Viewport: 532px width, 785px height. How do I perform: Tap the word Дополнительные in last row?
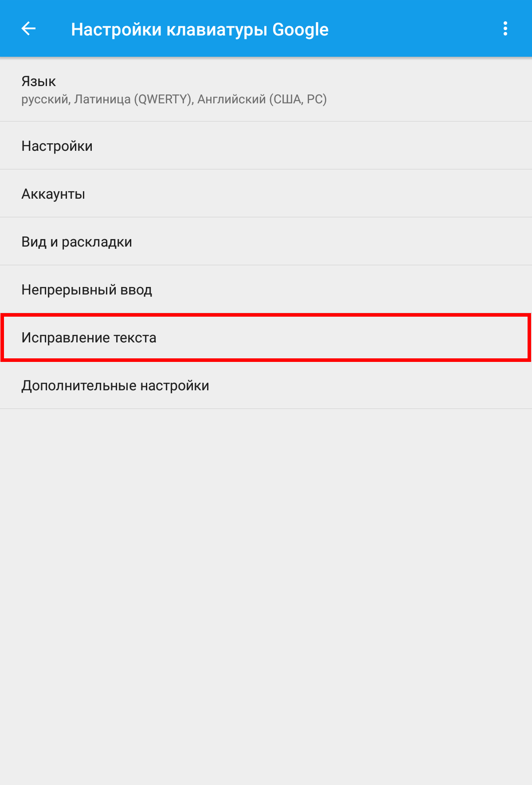coord(79,386)
